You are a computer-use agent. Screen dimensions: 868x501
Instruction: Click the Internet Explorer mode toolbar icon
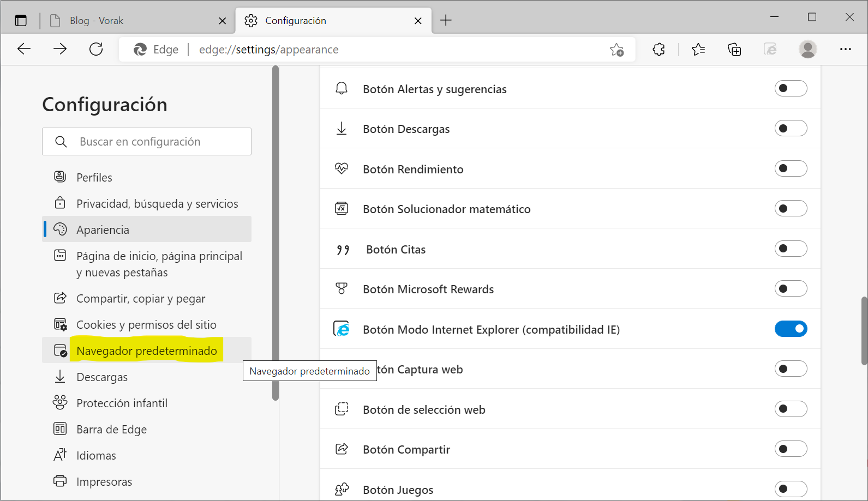point(770,50)
